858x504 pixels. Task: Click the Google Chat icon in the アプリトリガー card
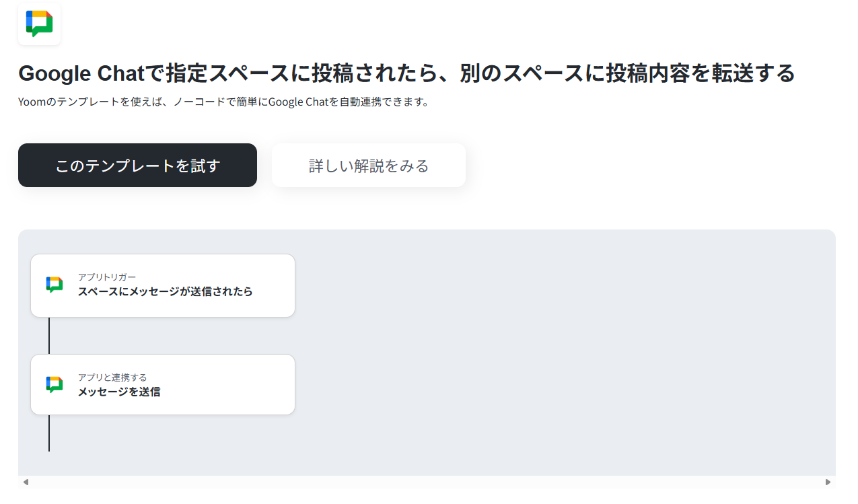coord(55,285)
